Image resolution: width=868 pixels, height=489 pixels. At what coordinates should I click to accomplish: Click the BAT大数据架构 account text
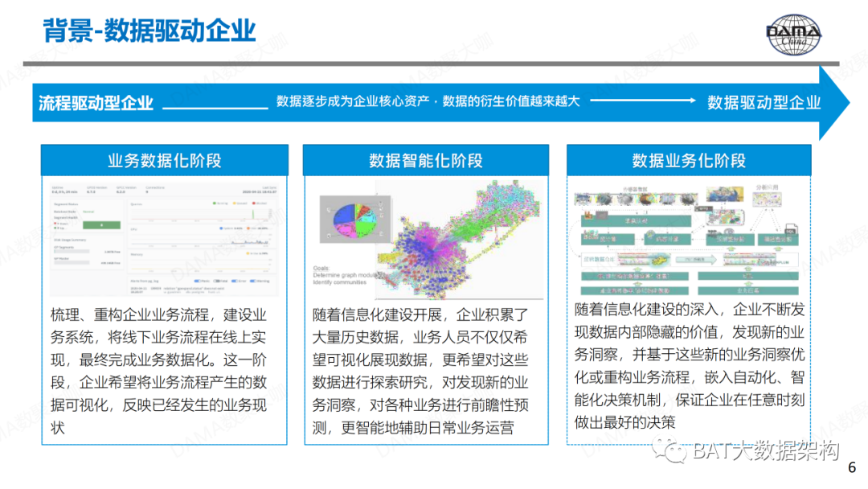coord(766,450)
